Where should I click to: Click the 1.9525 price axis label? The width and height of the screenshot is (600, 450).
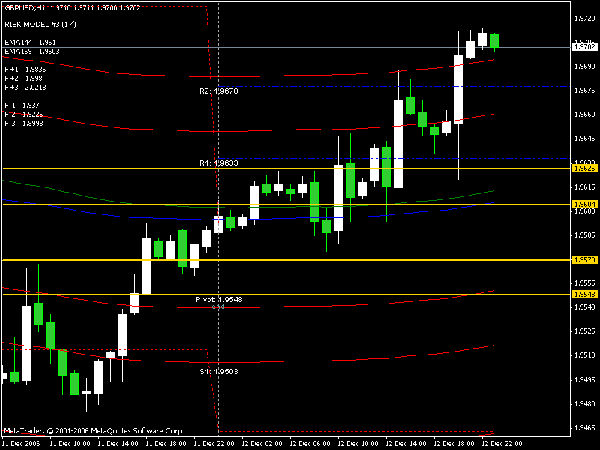[x=585, y=331]
